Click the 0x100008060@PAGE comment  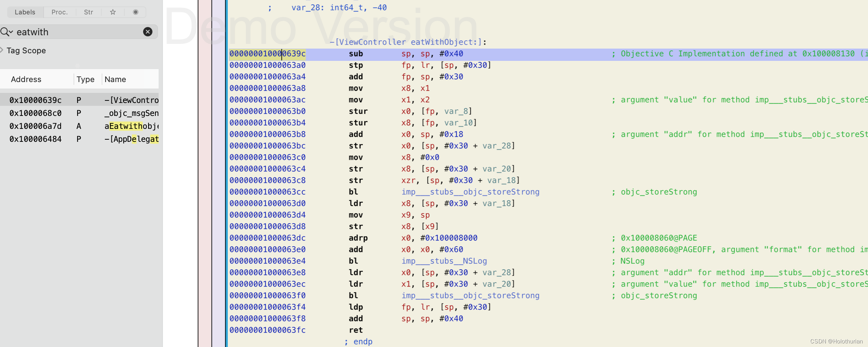pyautogui.click(x=654, y=238)
